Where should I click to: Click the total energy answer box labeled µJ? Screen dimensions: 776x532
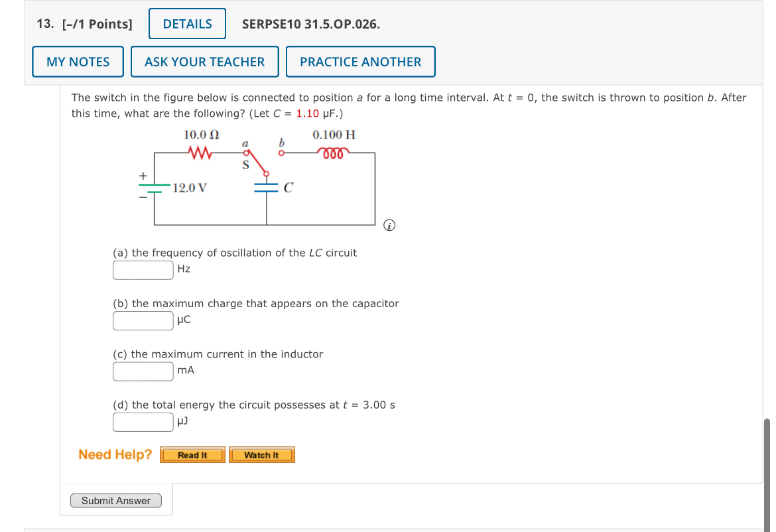click(x=143, y=422)
